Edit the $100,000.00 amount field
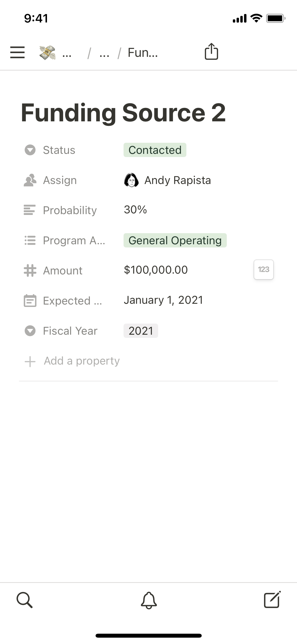297x644 pixels. (156, 270)
